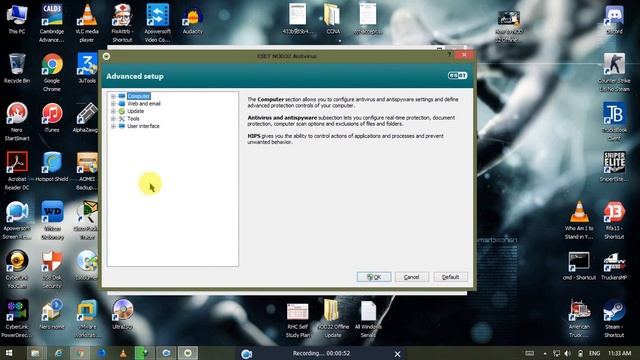The height and width of the screenshot is (360, 640).
Task: Click the ESET logo in header
Action: click(x=457, y=76)
